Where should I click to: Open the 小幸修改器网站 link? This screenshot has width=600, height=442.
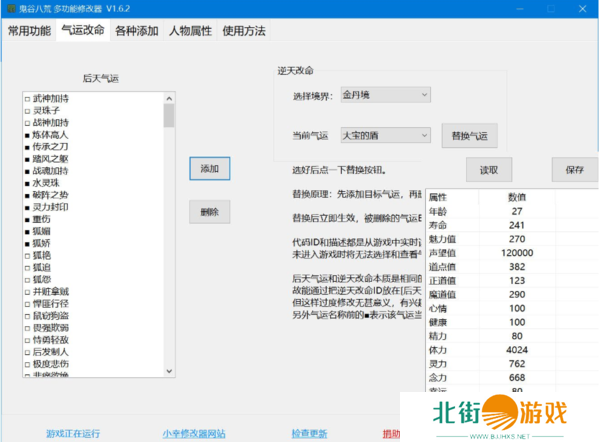196,434
